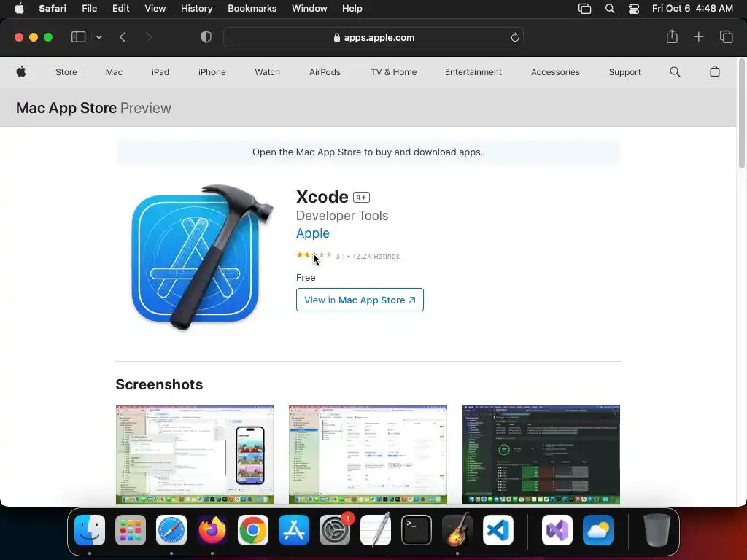Open the Edit menu
The width and height of the screenshot is (747, 560).
[120, 9]
